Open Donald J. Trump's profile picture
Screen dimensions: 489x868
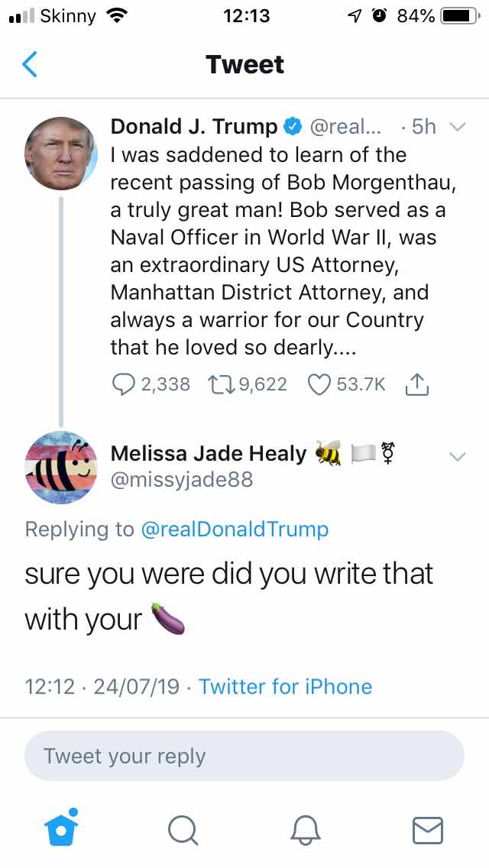click(x=60, y=153)
